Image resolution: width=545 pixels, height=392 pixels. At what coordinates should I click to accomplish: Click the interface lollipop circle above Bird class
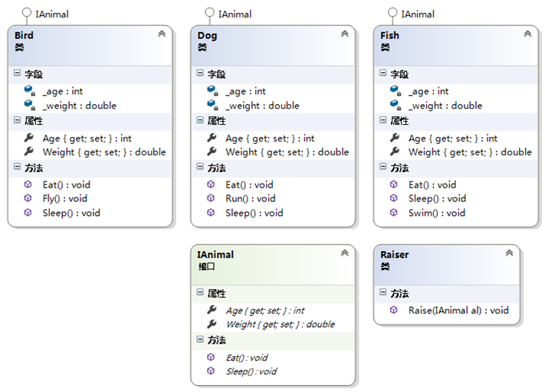click(26, 13)
